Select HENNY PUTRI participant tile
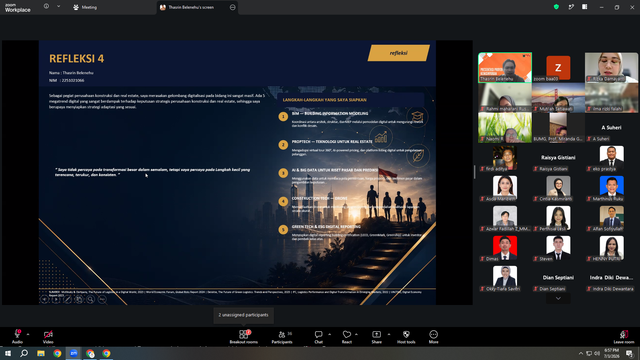Image resolution: width=640 pixels, height=360 pixels. (611, 248)
